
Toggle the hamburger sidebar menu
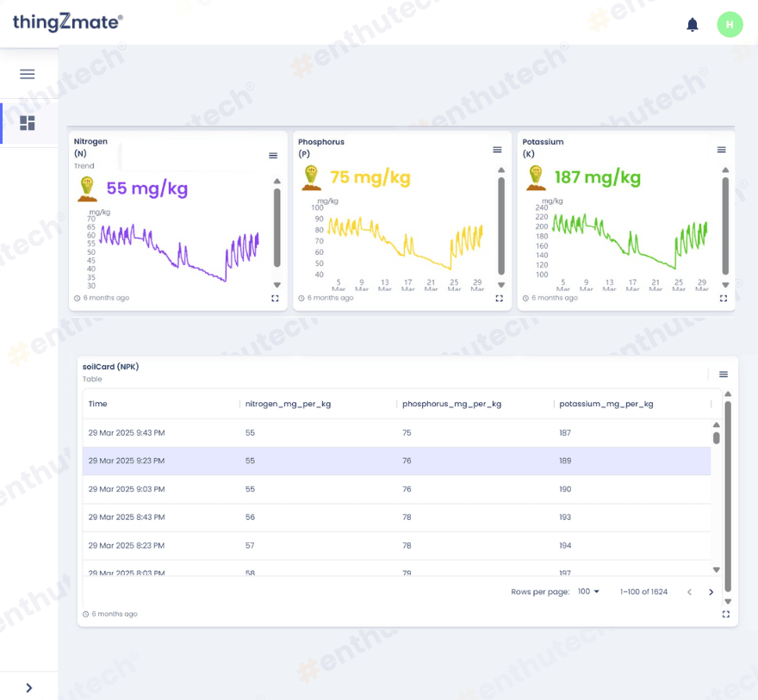click(x=28, y=74)
